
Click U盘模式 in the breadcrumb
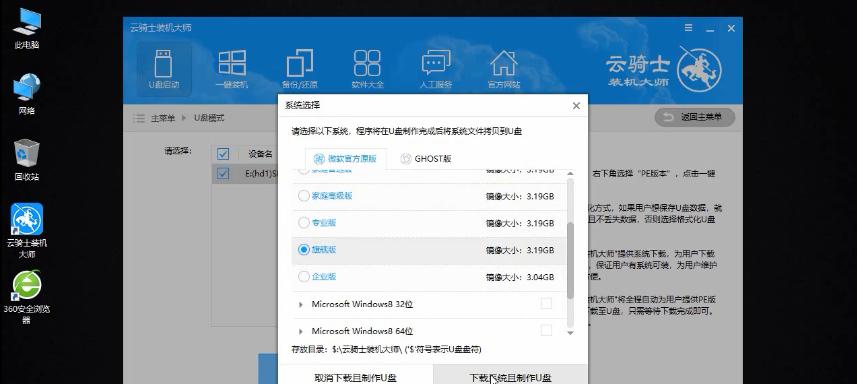point(209,118)
